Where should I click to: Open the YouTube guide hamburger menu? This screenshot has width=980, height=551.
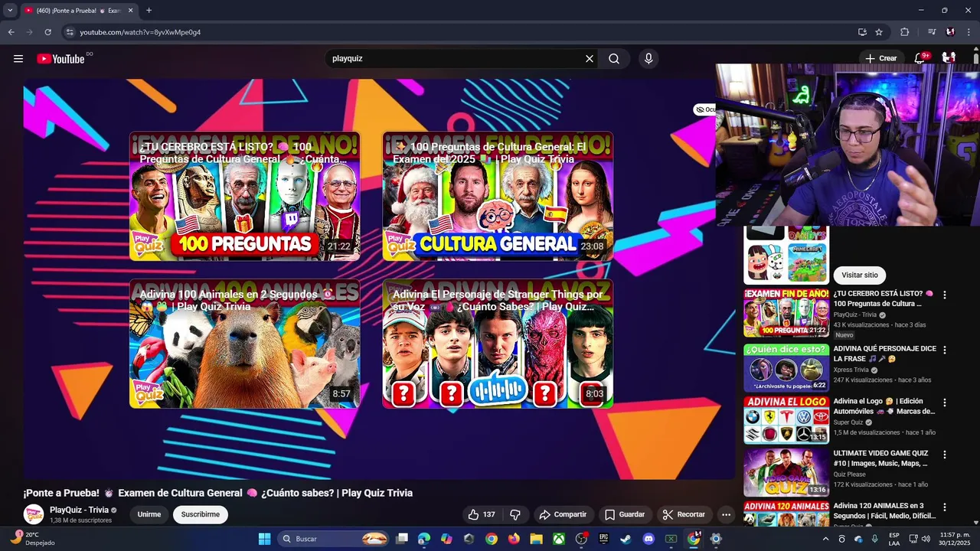pos(18,59)
